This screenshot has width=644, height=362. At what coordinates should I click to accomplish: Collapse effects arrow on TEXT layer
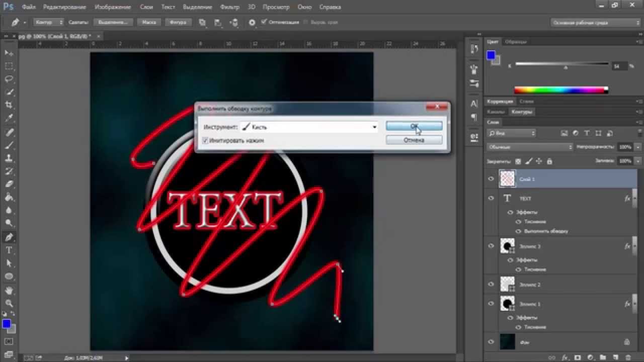pyautogui.click(x=634, y=199)
